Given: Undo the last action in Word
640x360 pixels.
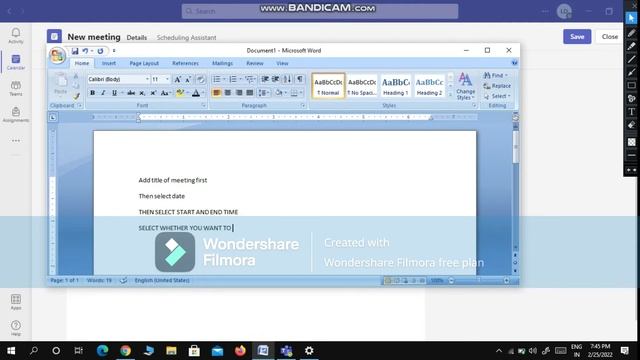Looking at the screenshot, I should 85,51.
